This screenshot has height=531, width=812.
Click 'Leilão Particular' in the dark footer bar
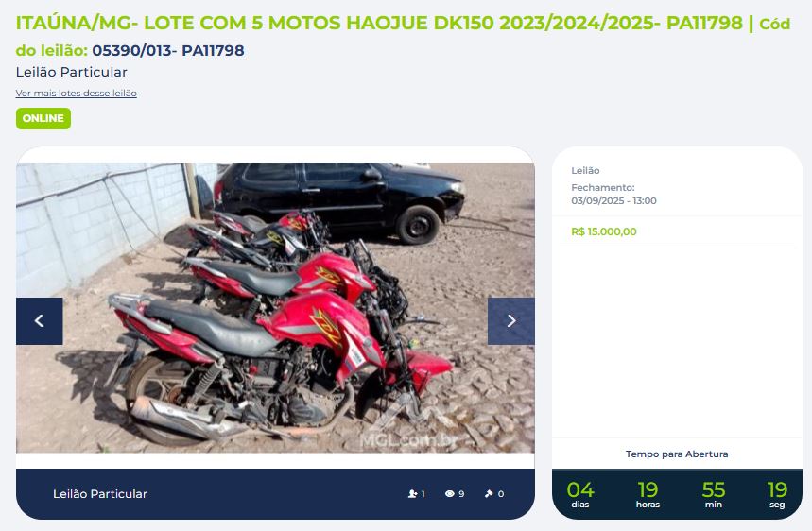click(100, 494)
